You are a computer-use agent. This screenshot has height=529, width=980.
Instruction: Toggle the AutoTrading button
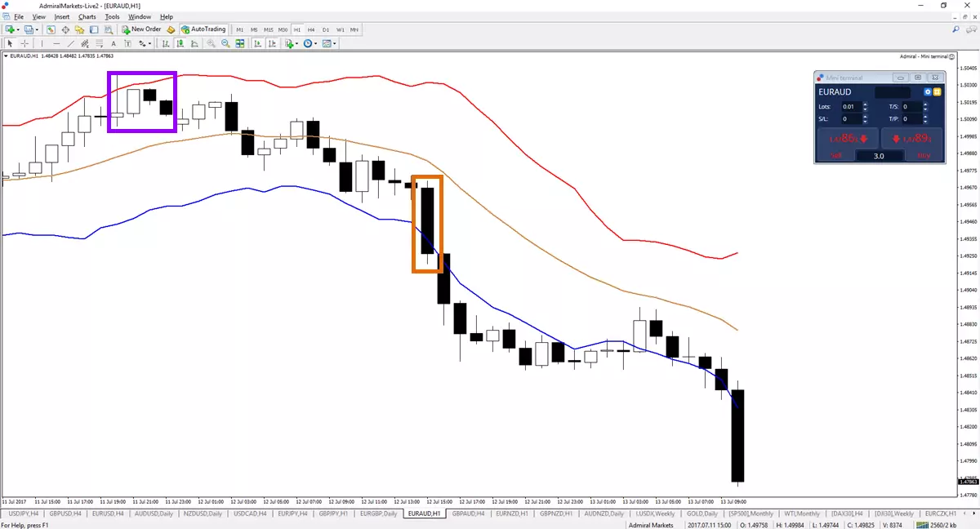pos(203,29)
